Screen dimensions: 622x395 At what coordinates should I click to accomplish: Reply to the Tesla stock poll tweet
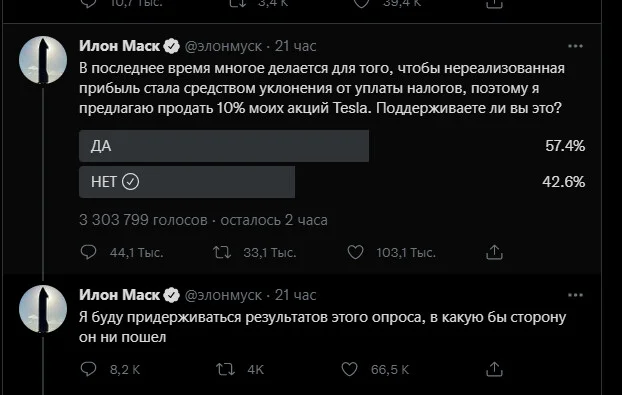coord(88,252)
